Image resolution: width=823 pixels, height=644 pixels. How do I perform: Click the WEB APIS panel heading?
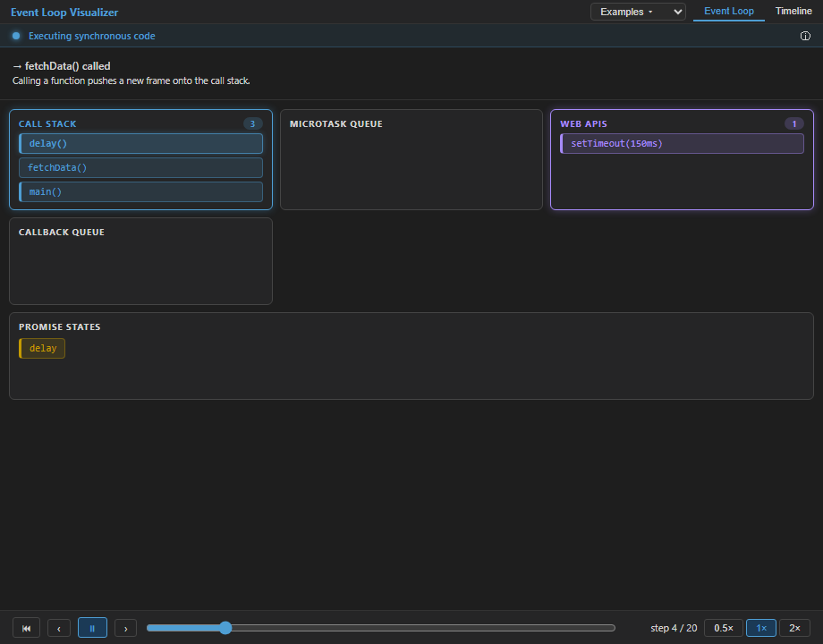[x=583, y=123]
